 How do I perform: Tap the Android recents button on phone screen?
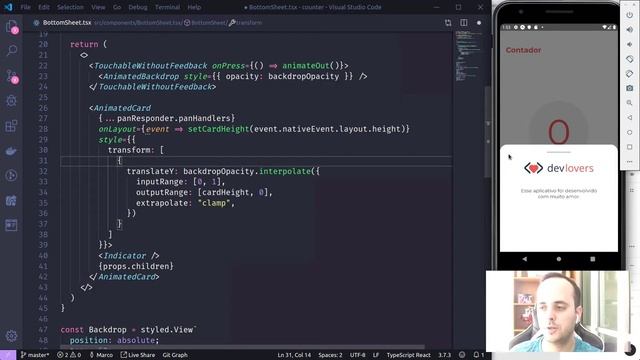click(x=593, y=259)
